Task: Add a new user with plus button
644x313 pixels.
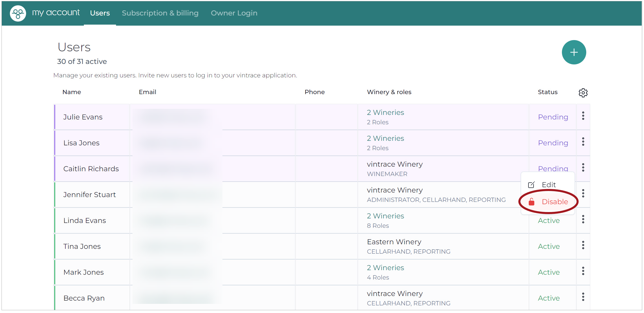Action: (574, 52)
